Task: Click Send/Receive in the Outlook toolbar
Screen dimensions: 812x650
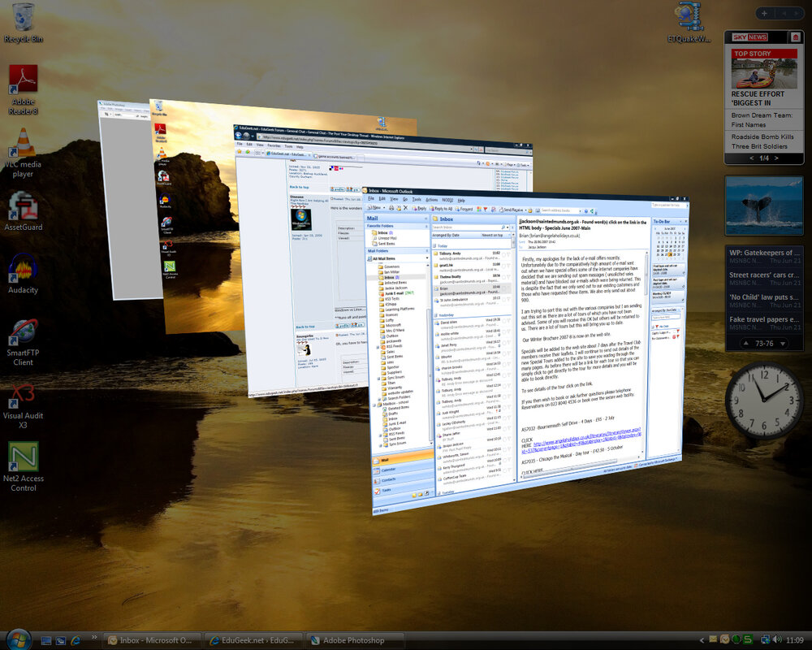Action: click(511, 210)
